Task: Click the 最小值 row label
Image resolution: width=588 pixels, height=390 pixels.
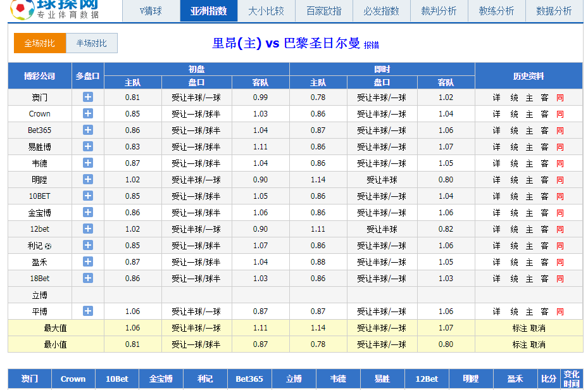Action: [x=56, y=344]
